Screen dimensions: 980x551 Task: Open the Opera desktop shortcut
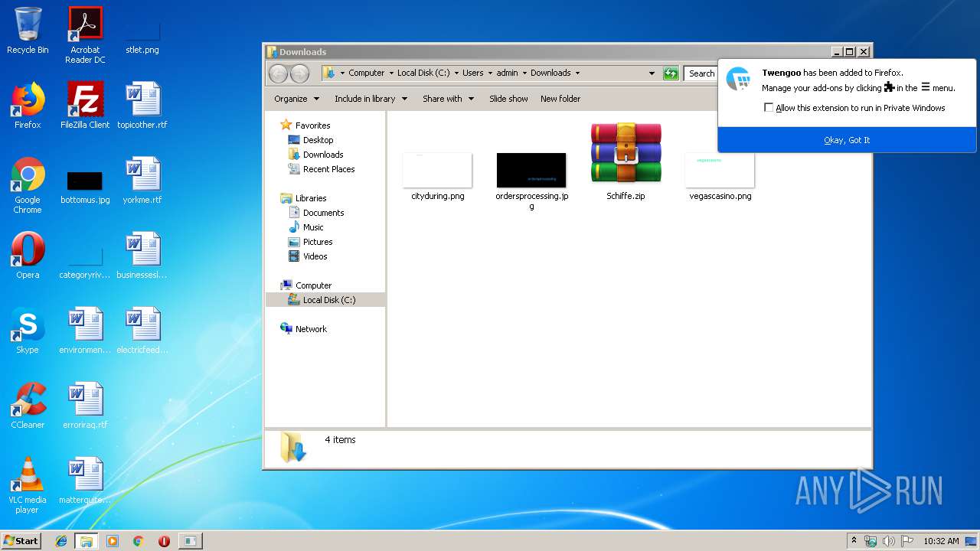28,256
